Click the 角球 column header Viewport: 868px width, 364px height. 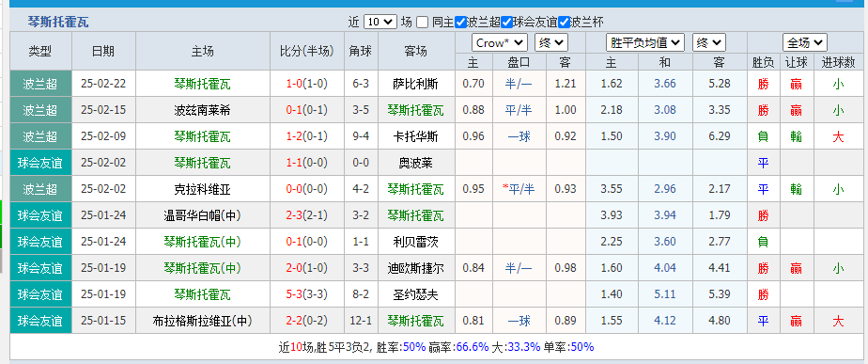coord(361,51)
